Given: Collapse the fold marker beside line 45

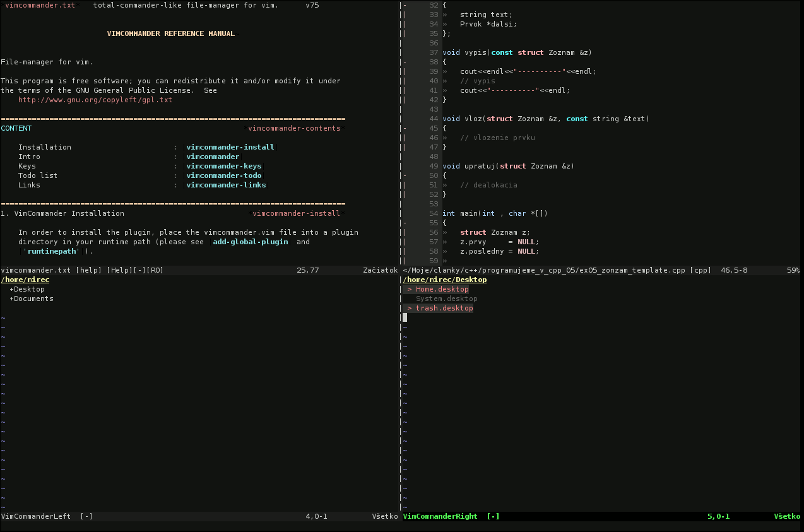Looking at the screenshot, I should tap(405, 128).
